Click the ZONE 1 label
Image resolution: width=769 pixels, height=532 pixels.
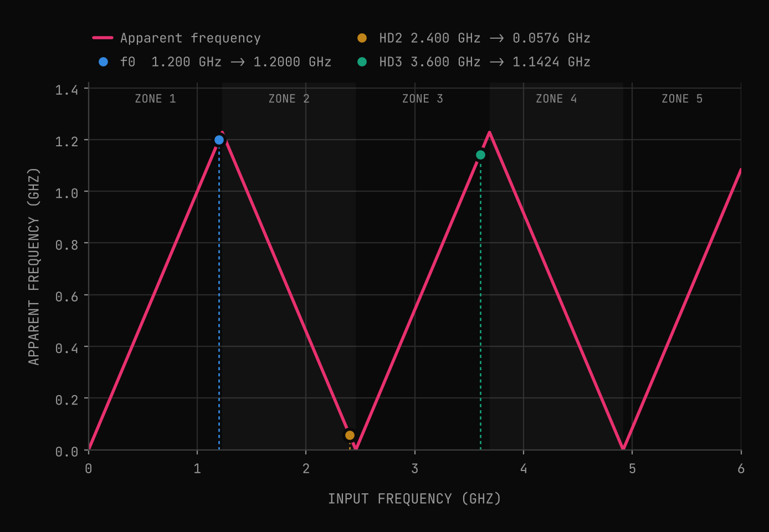(155, 99)
